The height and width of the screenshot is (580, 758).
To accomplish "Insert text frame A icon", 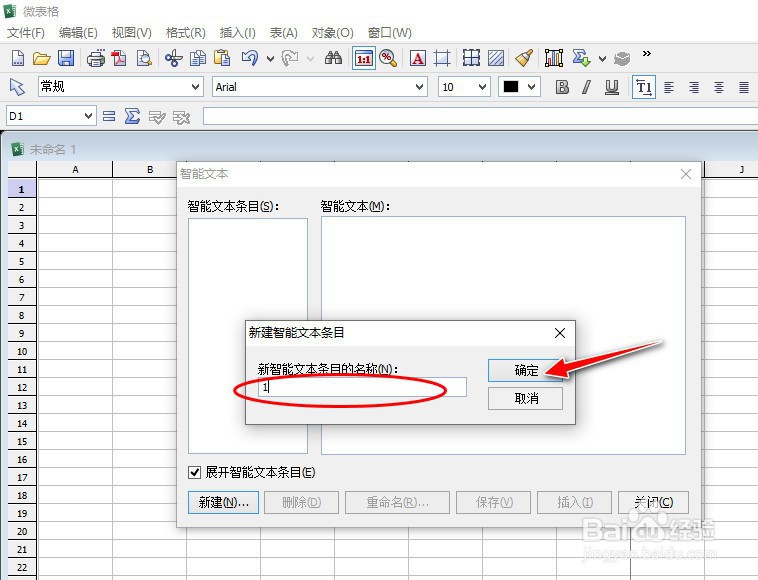I will (418, 58).
